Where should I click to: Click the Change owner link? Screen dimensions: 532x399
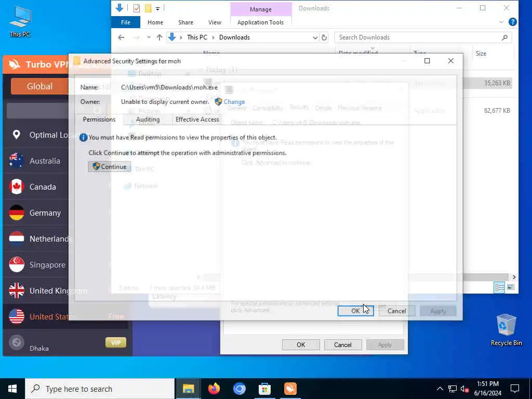tap(234, 102)
